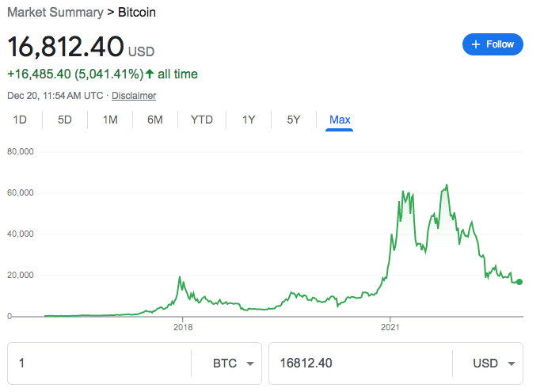Image resolution: width=544 pixels, height=392 pixels.
Task: Expand the BTC currency dropdown
Action: point(232,363)
